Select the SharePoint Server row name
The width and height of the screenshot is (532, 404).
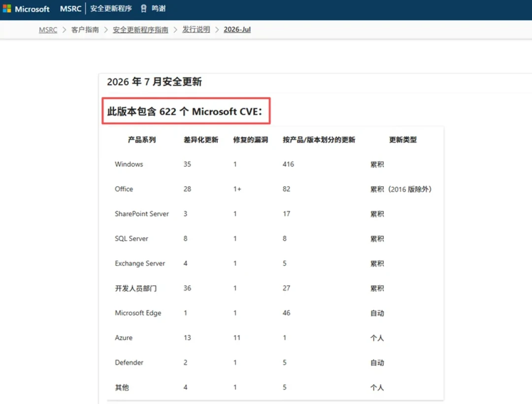[x=142, y=214]
